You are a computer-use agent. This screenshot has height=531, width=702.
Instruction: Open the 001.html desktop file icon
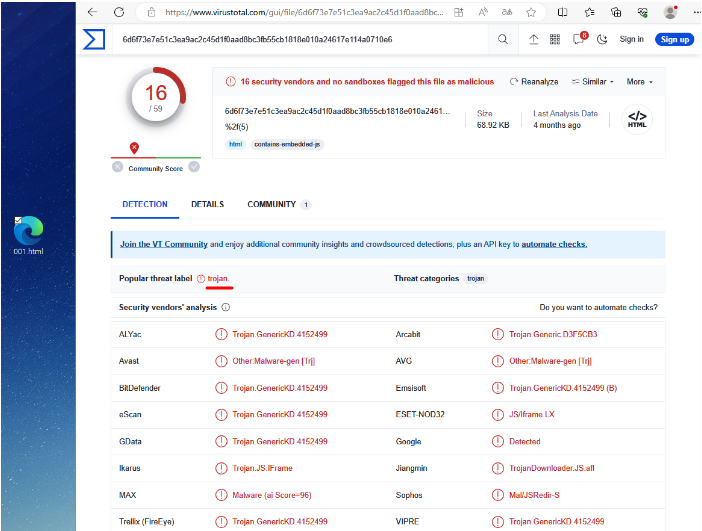coord(28,236)
